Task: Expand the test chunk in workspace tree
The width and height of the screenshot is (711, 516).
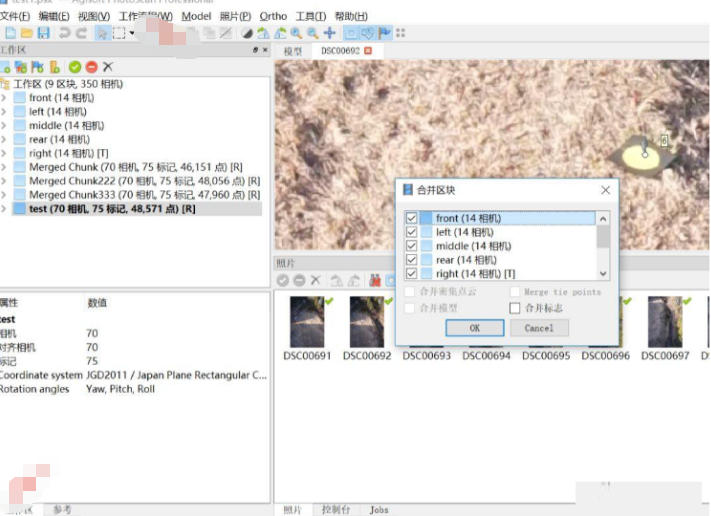Action: coord(5,209)
